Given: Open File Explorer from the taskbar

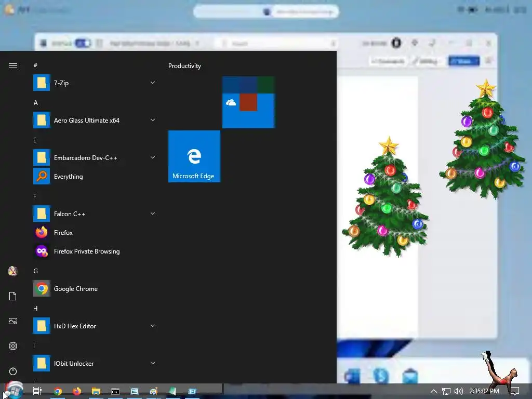Looking at the screenshot, I should [96, 392].
